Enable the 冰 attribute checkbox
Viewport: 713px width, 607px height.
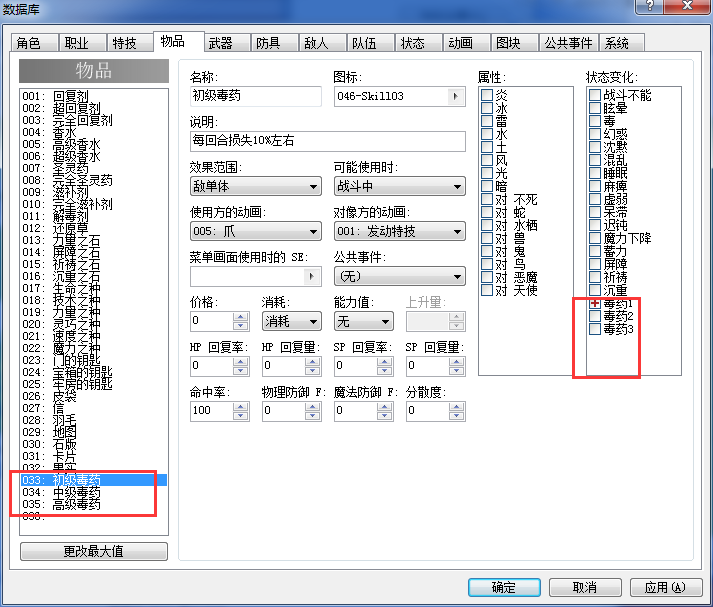pos(487,108)
